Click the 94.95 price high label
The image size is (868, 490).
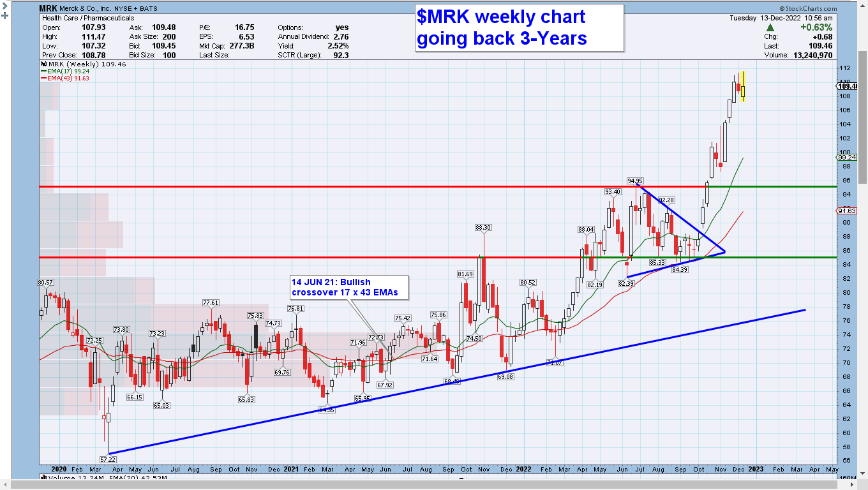[635, 181]
